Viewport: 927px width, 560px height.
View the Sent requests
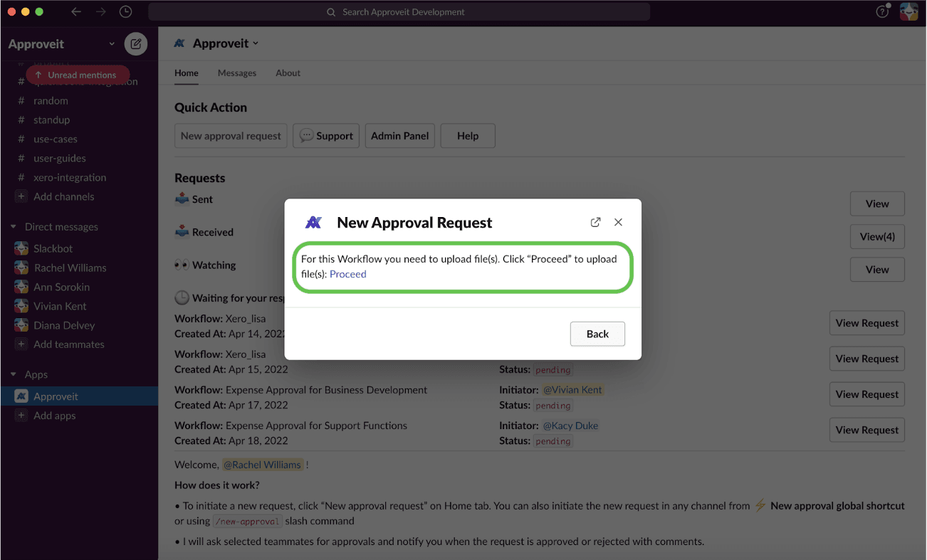pyautogui.click(x=877, y=204)
